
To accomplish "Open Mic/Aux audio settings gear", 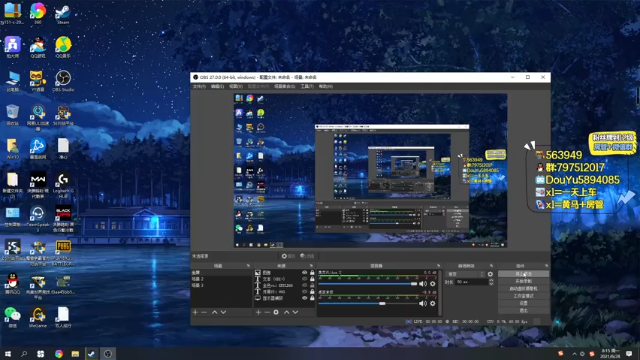I will tap(433, 284).
